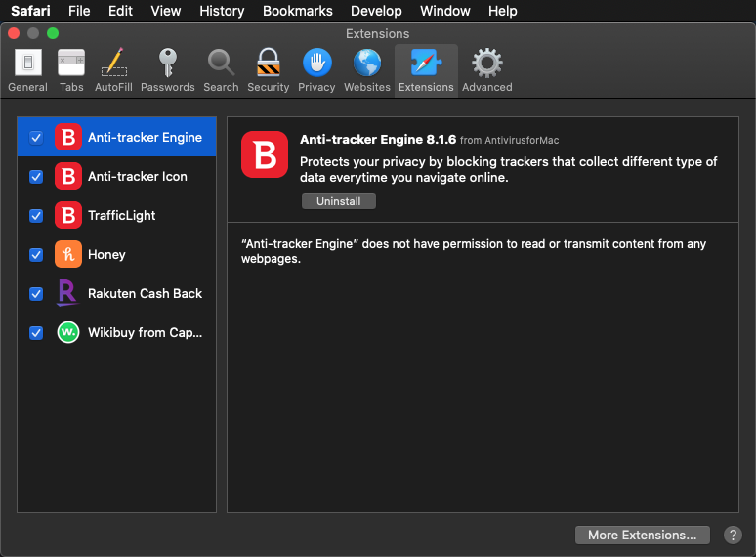
Task: Open the Passwords key icon pane
Action: click(167, 70)
